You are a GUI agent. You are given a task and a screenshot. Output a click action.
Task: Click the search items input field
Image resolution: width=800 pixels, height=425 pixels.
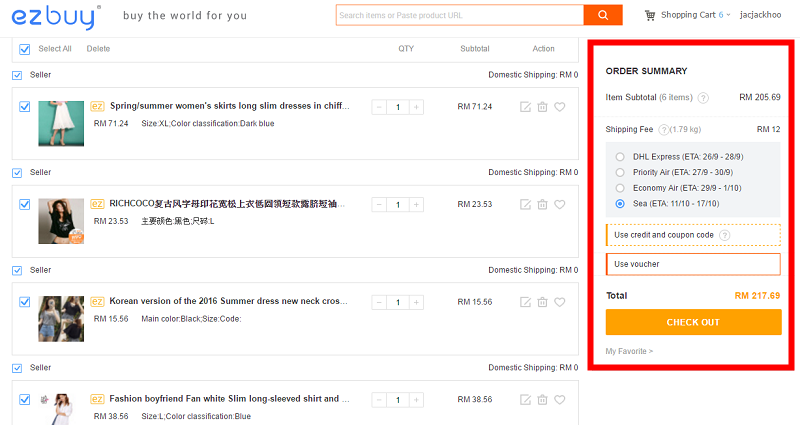(x=460, y=15)
